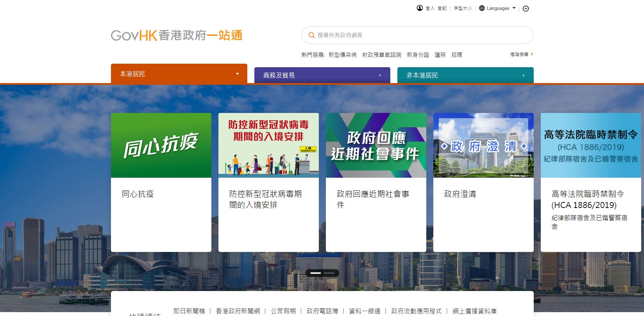644x316 pixels.
Task: Focus the 搜尋所有政府網頁 search field
Action: pyautogui.click(x=417, y=35)
